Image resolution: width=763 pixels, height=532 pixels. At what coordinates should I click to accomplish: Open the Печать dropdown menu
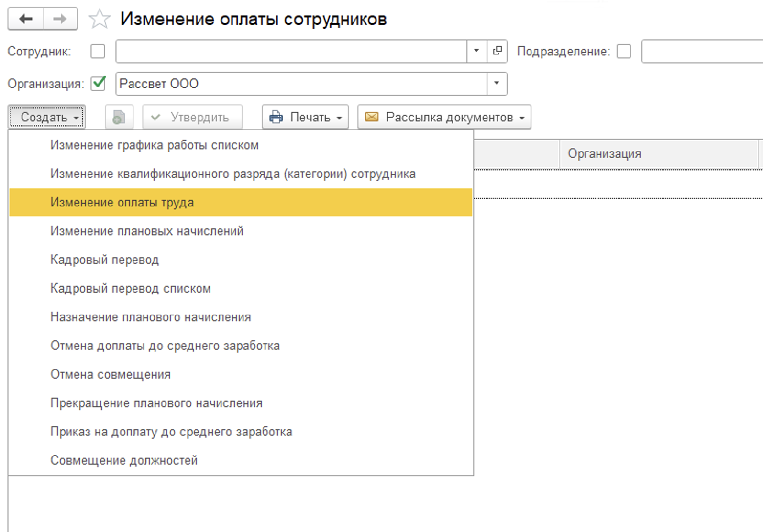305,117
